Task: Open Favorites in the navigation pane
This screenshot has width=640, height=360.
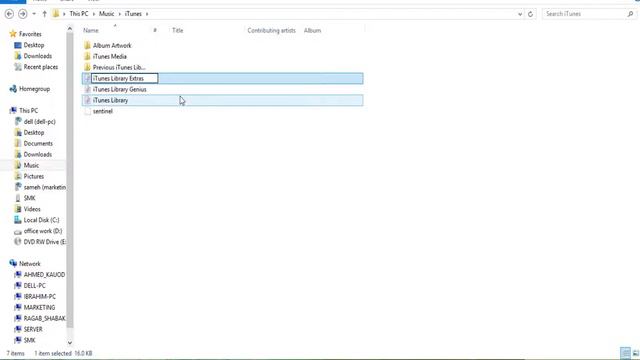Action: (x=30, y=34)
